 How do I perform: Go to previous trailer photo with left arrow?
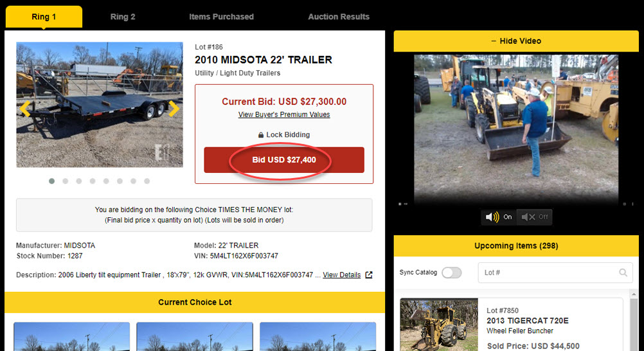pyautogui.click(x=25, y=109)
